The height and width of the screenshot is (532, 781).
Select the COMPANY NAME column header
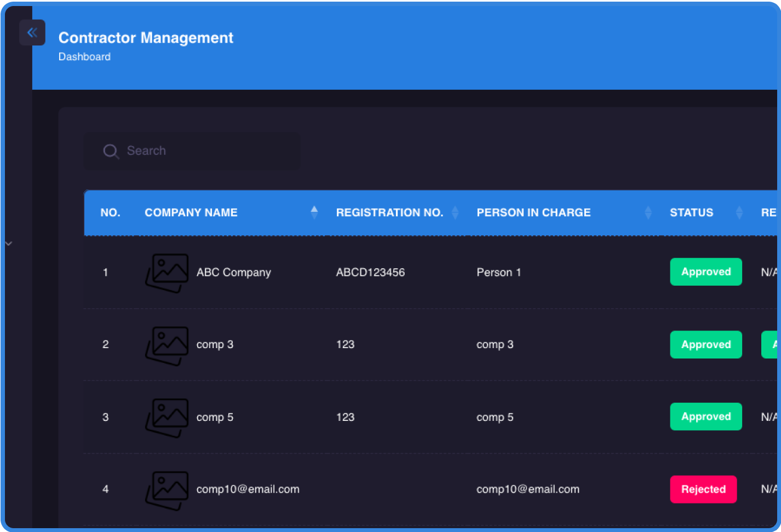[191, 212]
